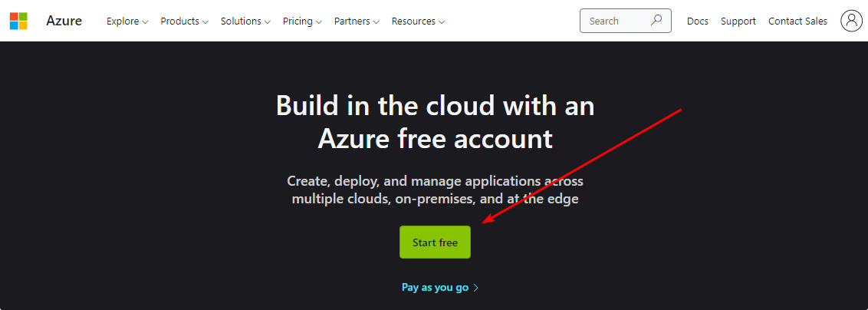Open the Docs link

698,21
